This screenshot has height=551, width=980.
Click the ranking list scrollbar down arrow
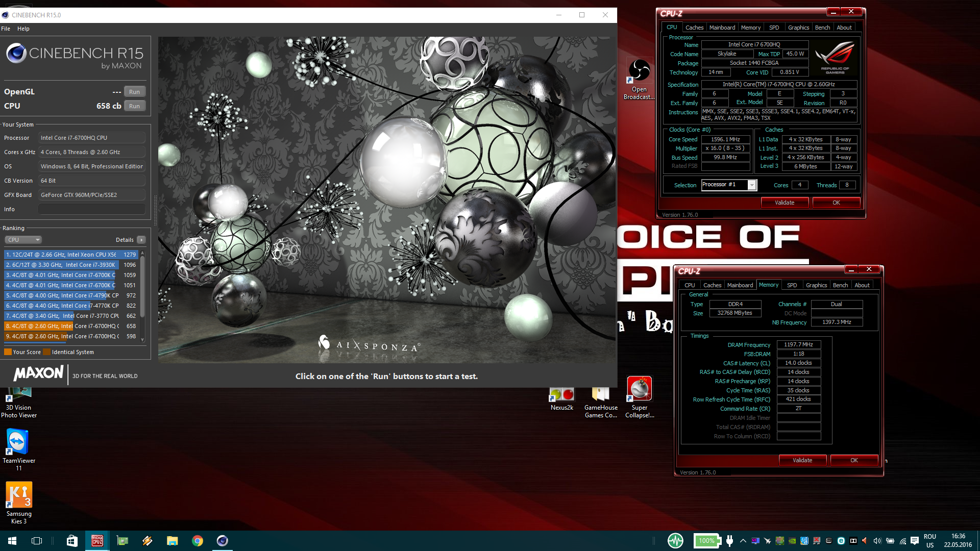[x=142, y=340]
